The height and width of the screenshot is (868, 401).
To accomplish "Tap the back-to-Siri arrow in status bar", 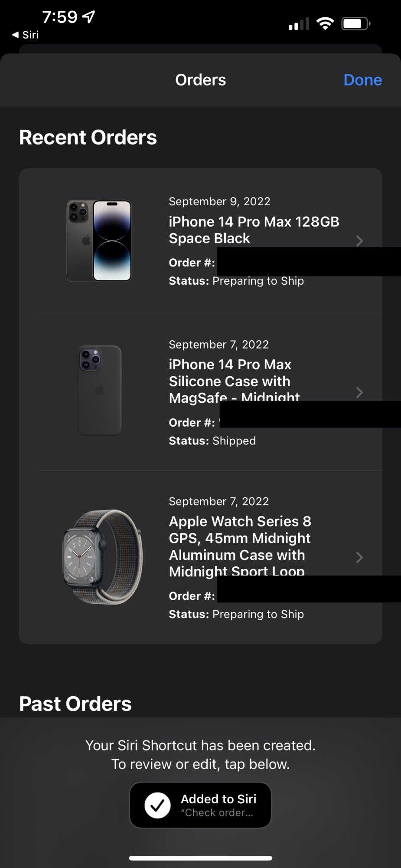I will coord(16,35).
